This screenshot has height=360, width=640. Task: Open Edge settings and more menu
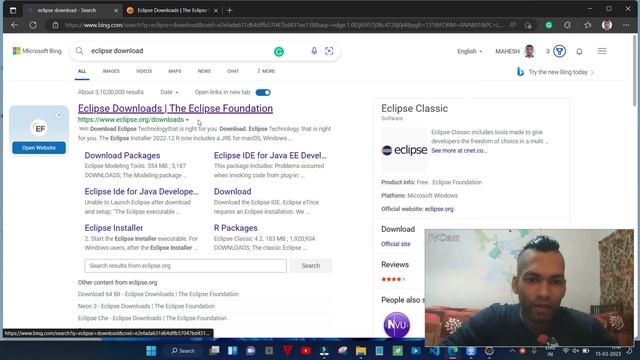(626, 25)
